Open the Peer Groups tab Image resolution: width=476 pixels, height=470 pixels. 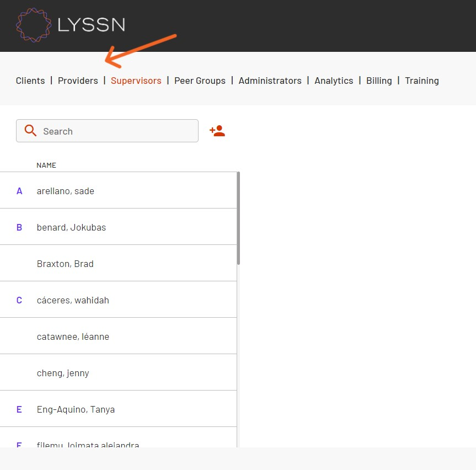(200, 81)
